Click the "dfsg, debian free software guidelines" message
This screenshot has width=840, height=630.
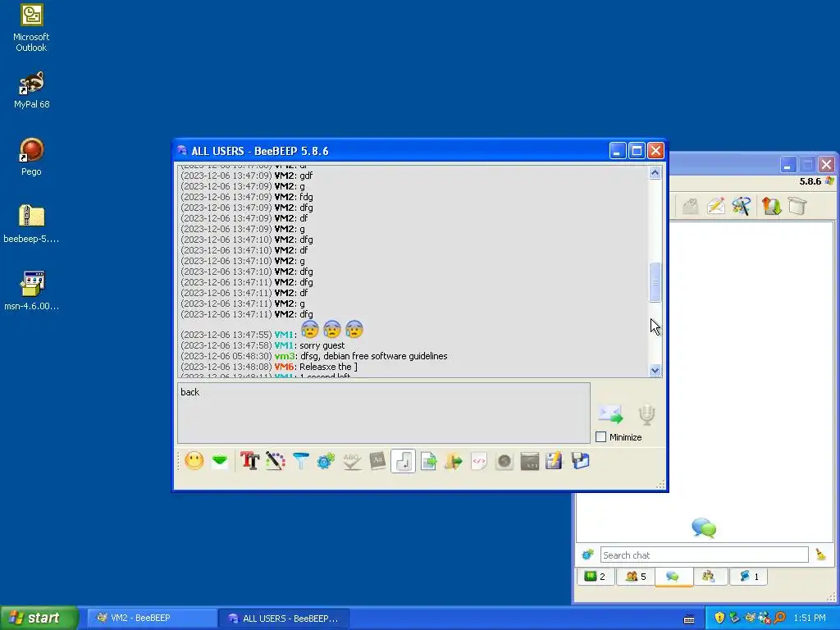pyautogui.click(x=373, y=356)
